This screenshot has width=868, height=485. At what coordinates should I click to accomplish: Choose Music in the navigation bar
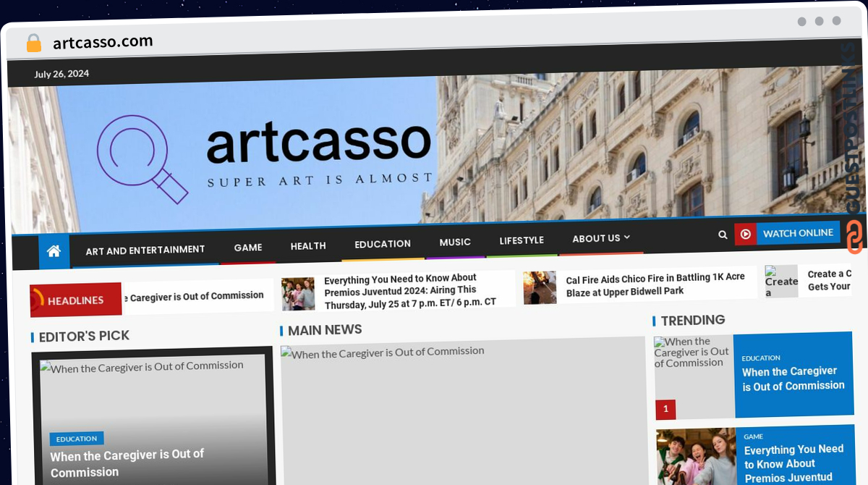[x=455, y=242]
